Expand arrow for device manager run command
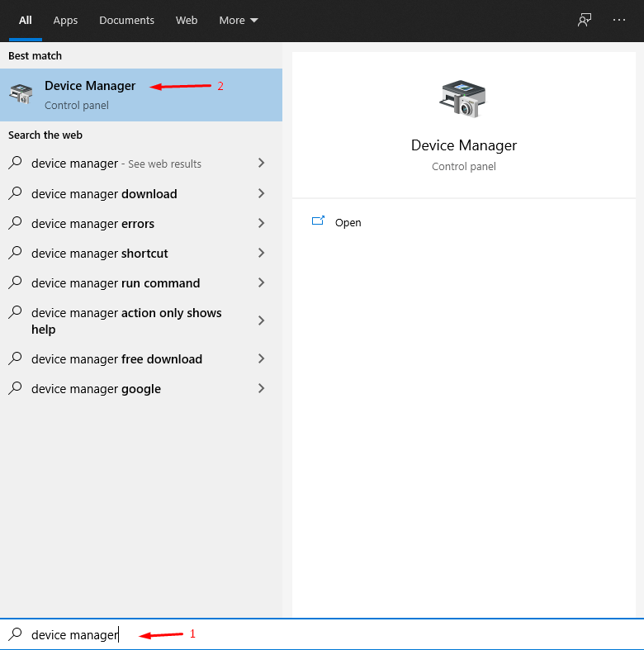644x650 pixels. point(261,282)
